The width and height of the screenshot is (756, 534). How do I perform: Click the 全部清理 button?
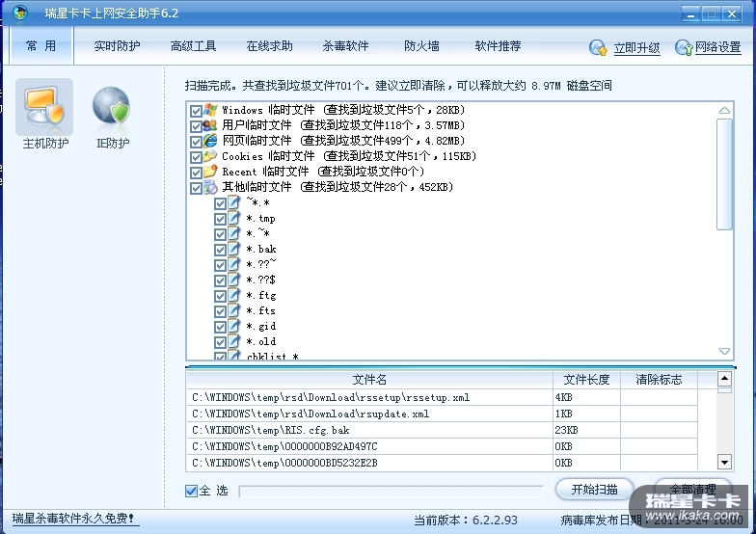692,490
